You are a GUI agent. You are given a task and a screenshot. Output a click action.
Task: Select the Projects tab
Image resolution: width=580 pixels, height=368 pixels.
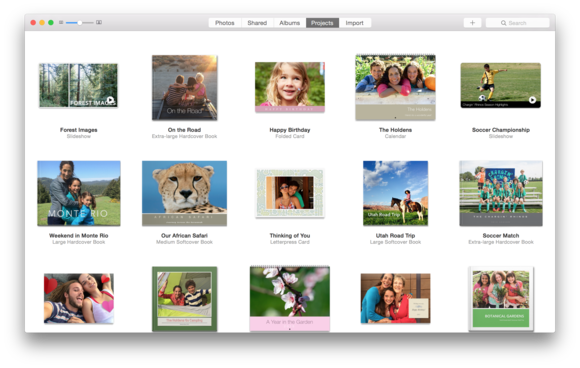(x=322, y=23)
